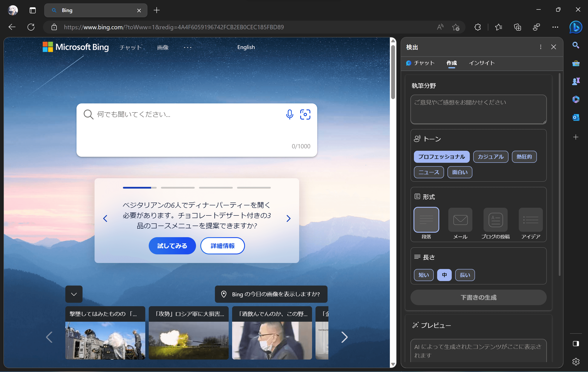The height and width of the screenshot is (372, 588).
Task: Advance news carousel right arrow
Action: [344, 337]
